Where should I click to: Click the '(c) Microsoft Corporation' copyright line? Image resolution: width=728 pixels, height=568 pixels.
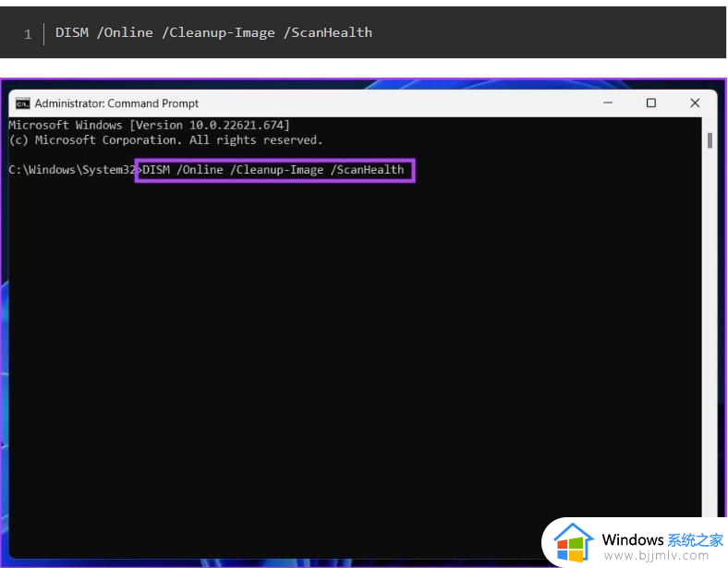coord(165,140)
